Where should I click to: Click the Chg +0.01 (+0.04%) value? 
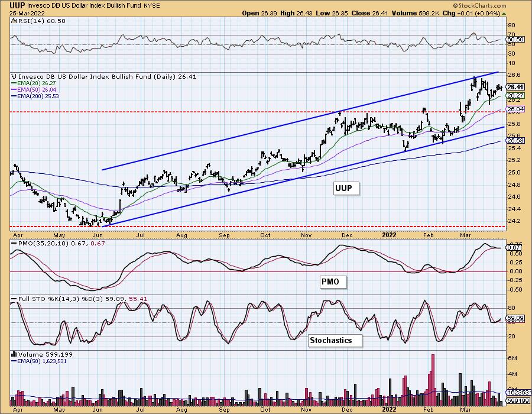click(471, 13)
